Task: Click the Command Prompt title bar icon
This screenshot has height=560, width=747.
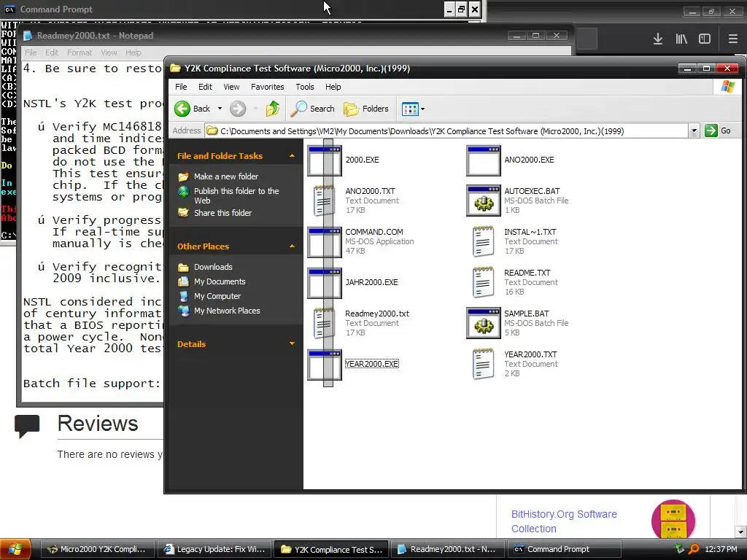Action: (9, 9)
